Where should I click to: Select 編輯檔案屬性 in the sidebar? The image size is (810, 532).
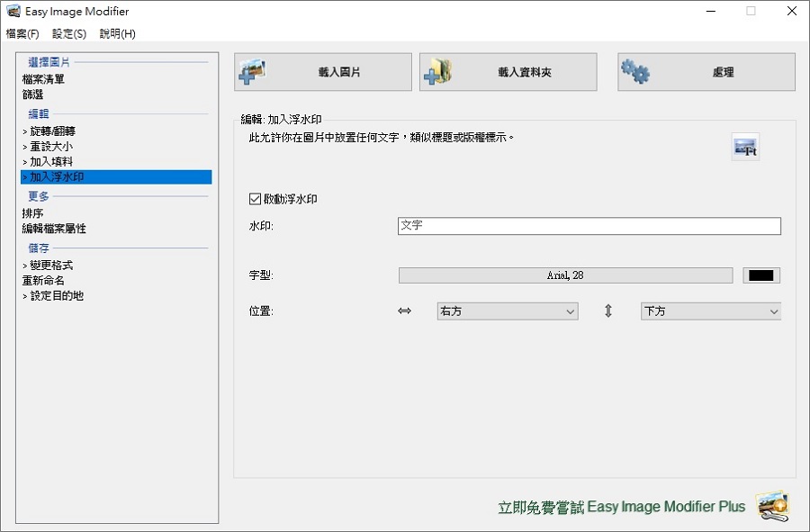click(54, 229)
